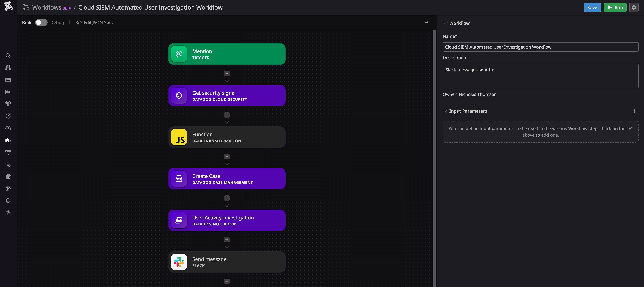Add a new input parameter with the plus

click(x=634, y=111)
